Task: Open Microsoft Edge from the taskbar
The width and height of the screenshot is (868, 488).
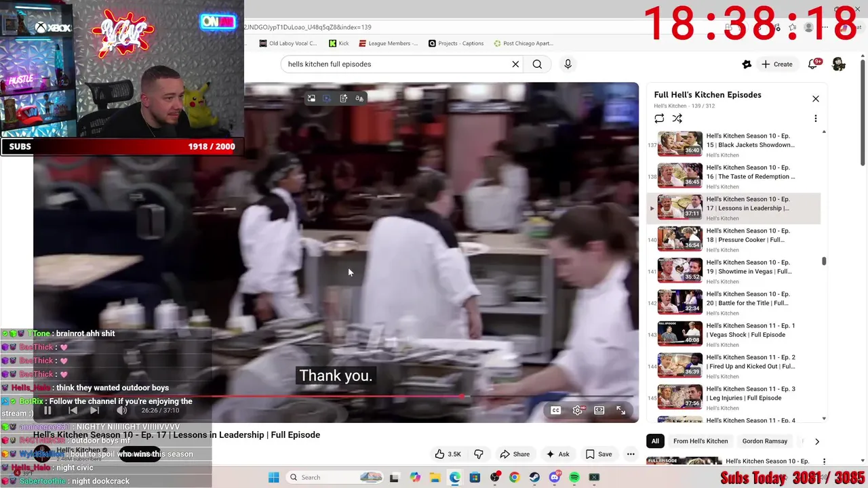Action: point(454,477)
